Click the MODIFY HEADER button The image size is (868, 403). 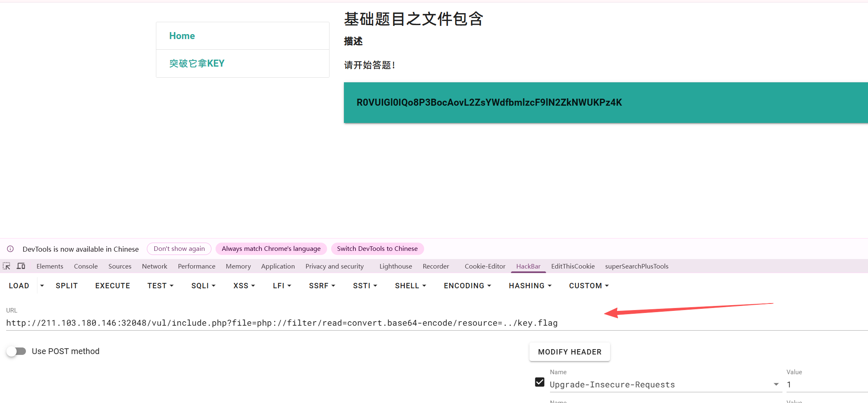pos(569,352)
